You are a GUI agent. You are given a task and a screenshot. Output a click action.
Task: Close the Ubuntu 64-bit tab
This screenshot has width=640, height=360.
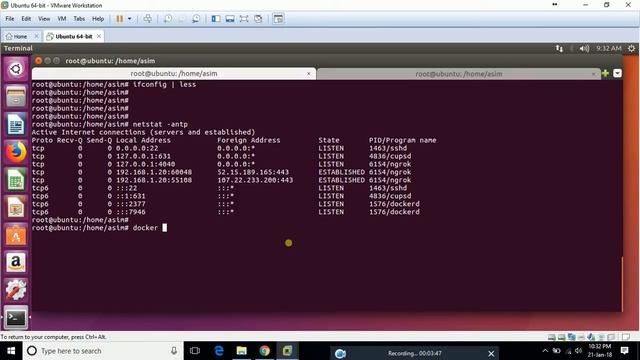(x=99, y=36)
